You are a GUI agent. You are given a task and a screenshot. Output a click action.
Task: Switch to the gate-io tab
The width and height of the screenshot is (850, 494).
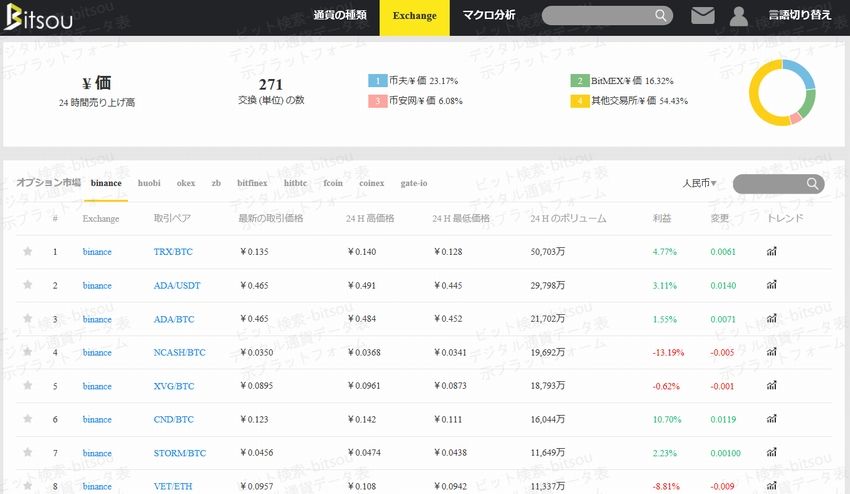click(414, 183)
